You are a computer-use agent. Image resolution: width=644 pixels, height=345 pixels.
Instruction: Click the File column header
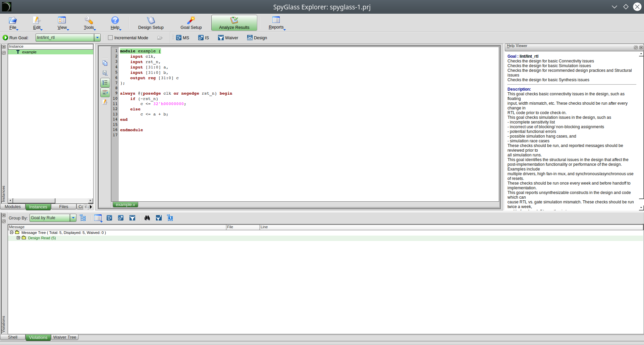pyautogui.click(x=243, y=227)
